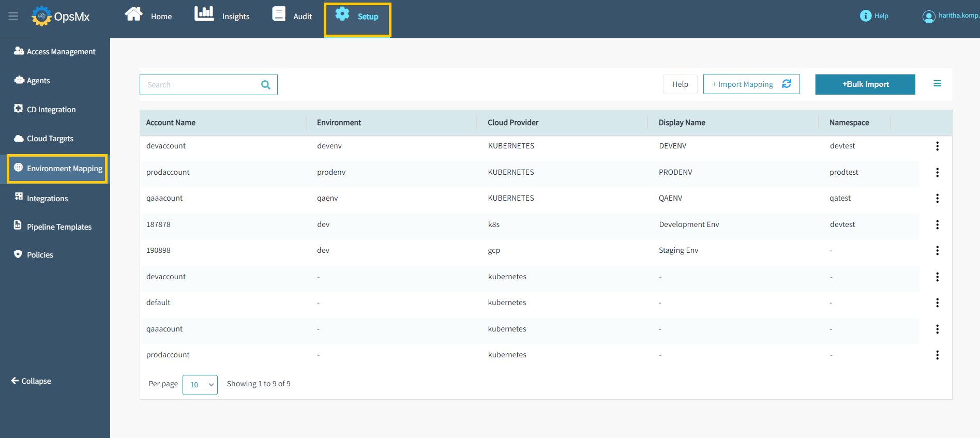Open the column list menu icon
Viewport: 980px width, 438px height.
937,84
